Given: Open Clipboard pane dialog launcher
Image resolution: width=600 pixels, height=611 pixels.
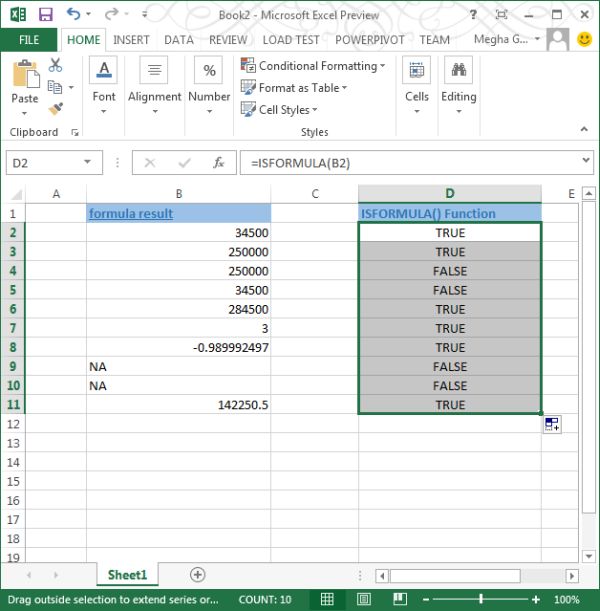Looking at the screenshot, I should tap(74, 133).
